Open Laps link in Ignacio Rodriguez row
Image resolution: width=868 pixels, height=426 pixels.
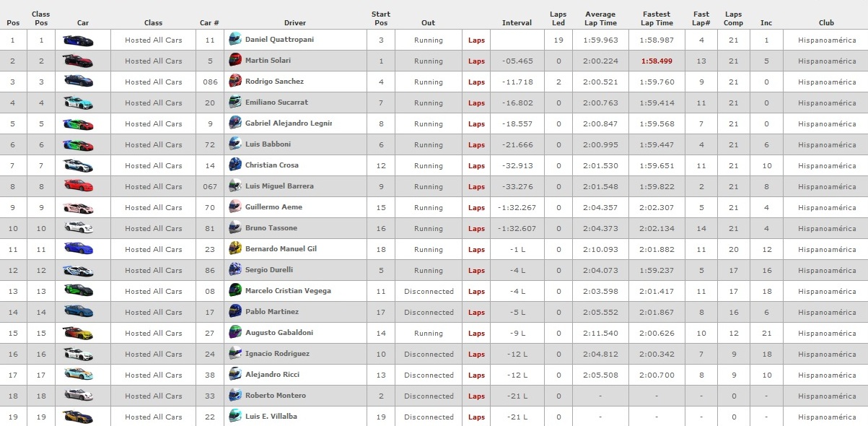tap(476, 355)
